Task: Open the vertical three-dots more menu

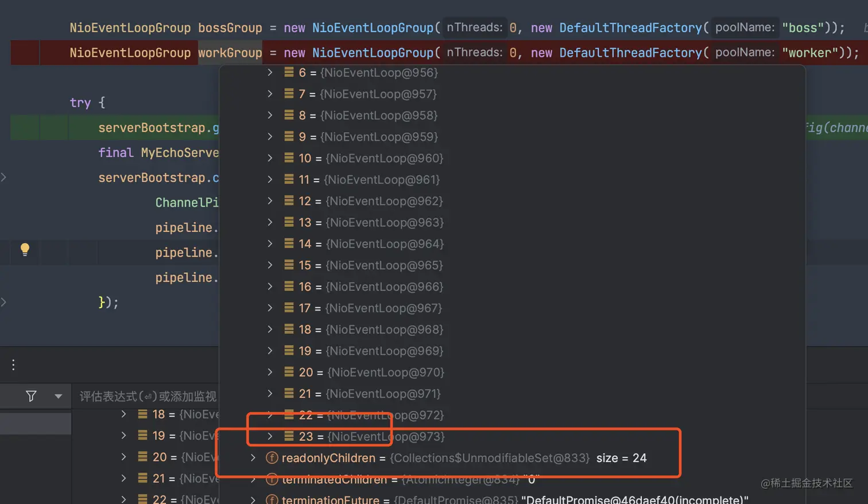Action: pyautogui.click(x=13, y=365)
